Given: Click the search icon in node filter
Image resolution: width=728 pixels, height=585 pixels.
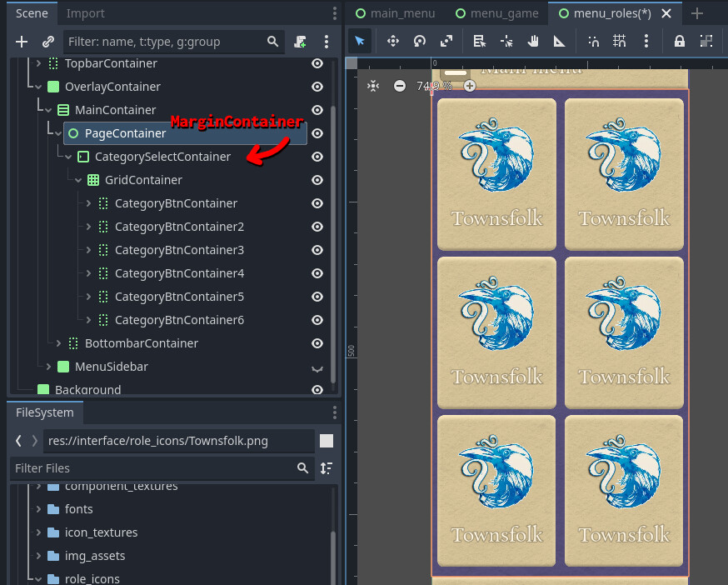Looking at the screenshot, I should click(x=273, y=42).
